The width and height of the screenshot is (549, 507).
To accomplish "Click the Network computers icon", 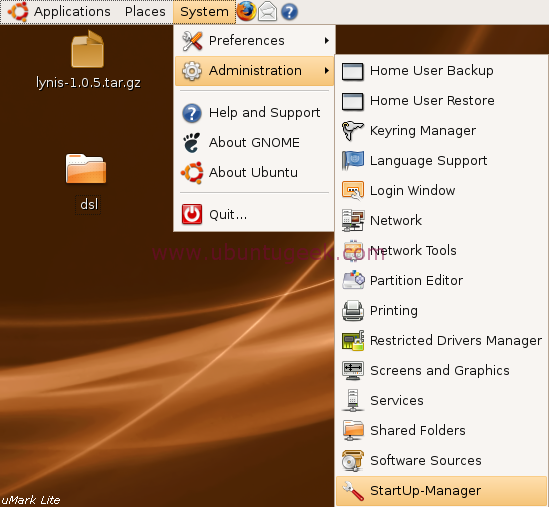I will coord(353,221).
